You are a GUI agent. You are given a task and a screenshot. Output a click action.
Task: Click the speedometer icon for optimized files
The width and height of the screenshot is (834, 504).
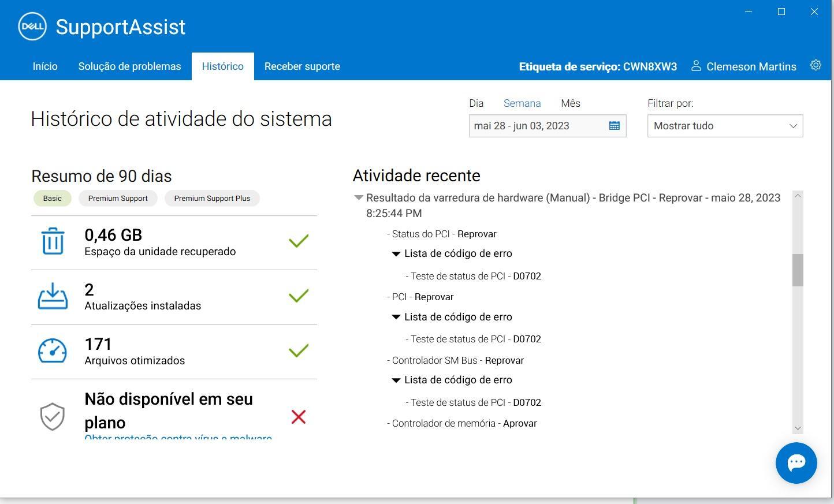(53, 350)
